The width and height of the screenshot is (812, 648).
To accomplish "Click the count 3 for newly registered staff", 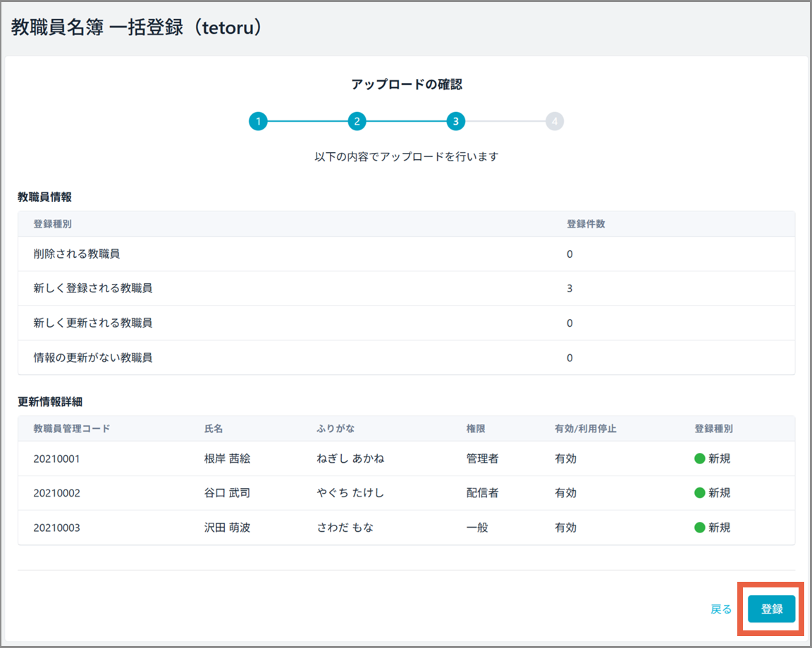I will [x=570, y=288].
